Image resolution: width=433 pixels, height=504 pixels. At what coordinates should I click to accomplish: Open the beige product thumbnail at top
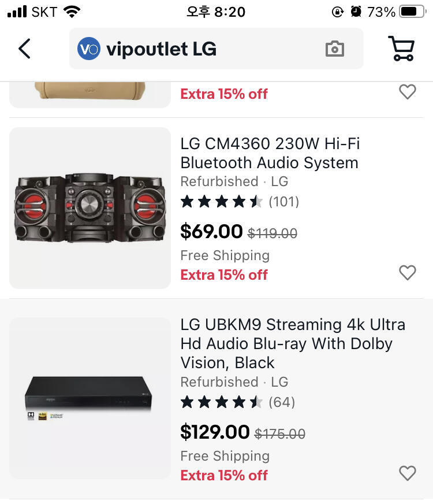[90, 95]
